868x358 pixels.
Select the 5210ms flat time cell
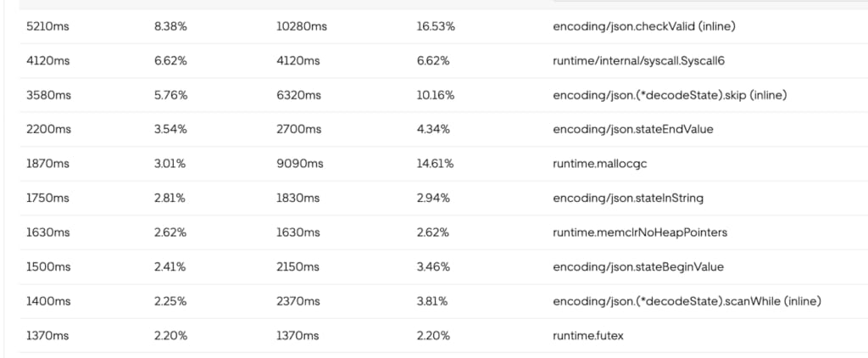click(x=47, y=26)
